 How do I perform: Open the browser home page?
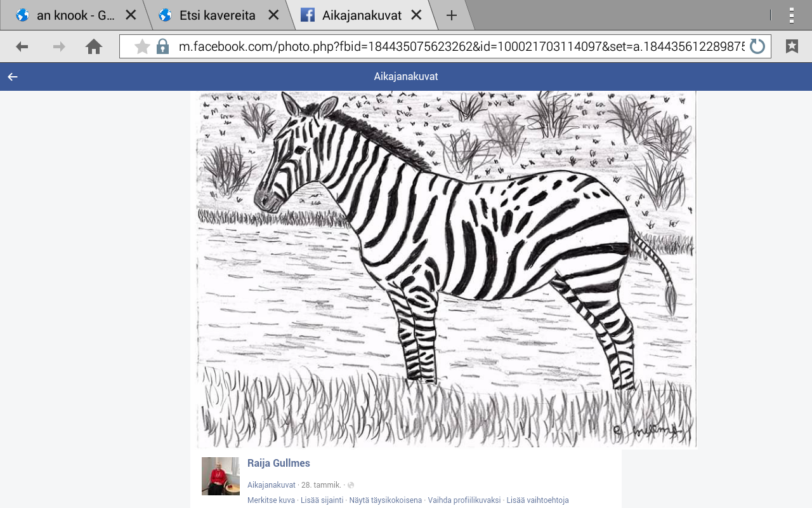click(x=94, y=46)
